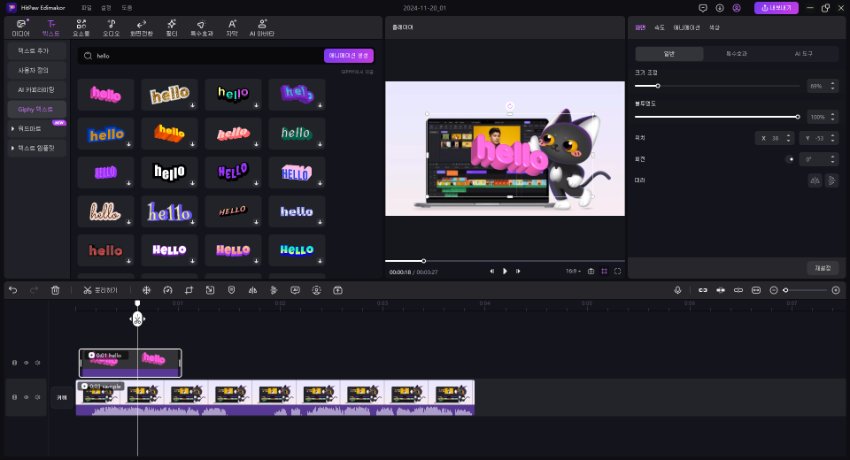Expand the 텍스트 템플릿 section
Image resolution: width=850 pixels, height=460 pixels.
point(37,148)
